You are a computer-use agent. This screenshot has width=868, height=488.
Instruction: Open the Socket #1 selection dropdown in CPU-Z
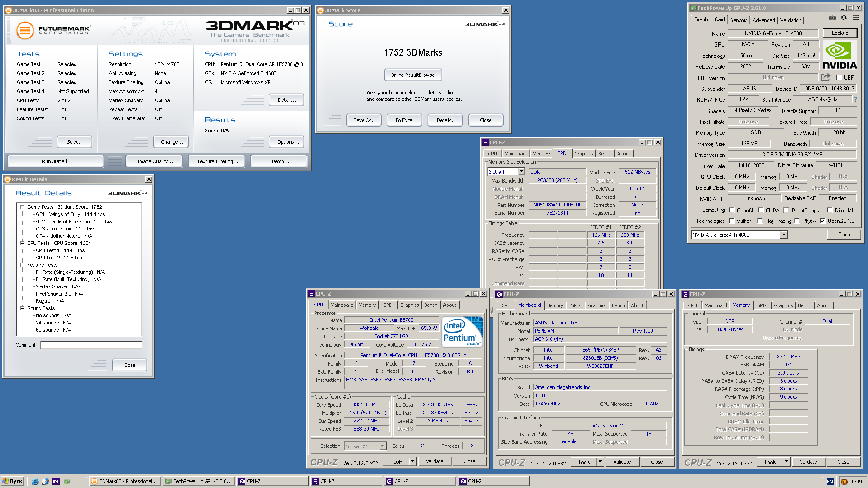tap(382, 446)
